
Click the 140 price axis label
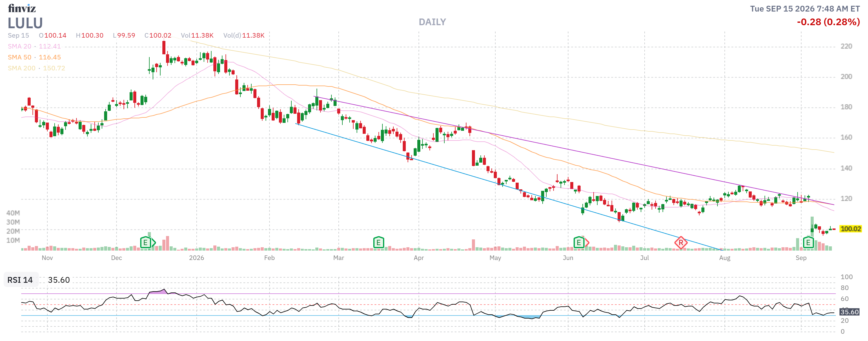(846, 168)
